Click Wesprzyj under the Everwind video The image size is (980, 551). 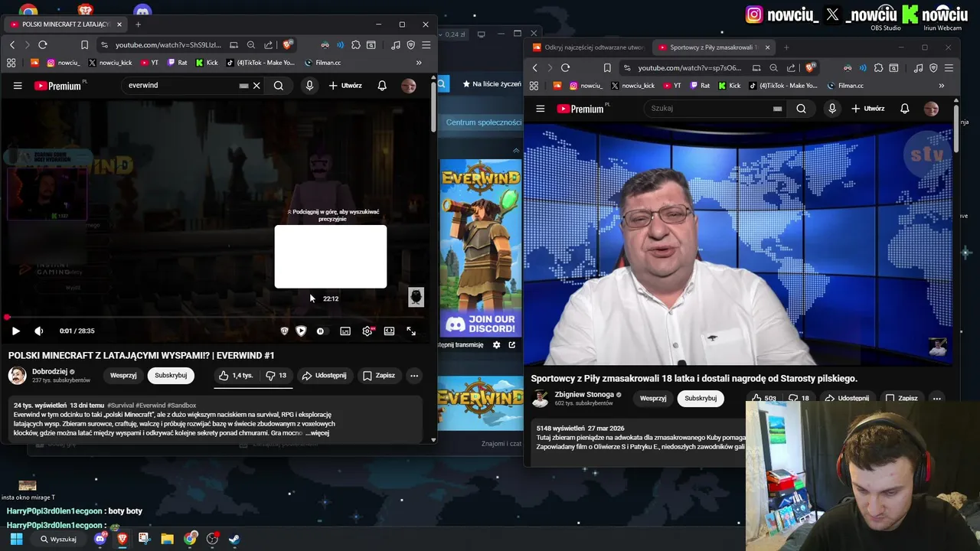click(123, 376)
